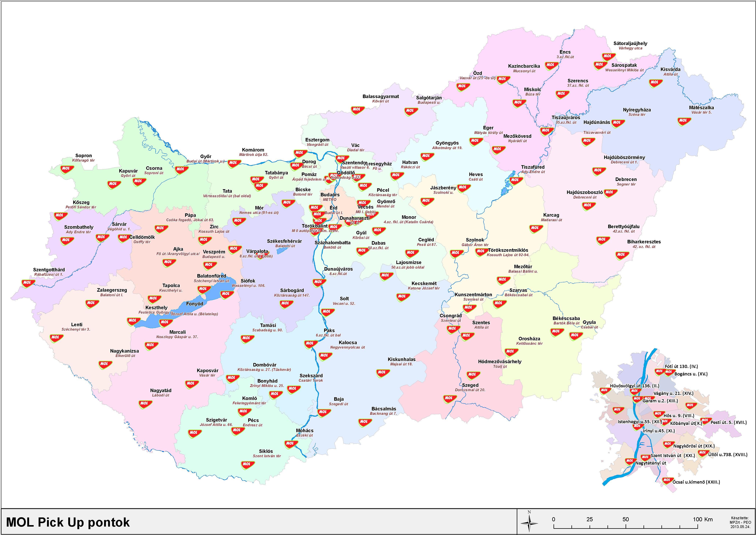Click the "Veszprém" city label
Image resolution: width=756 pixels, height=535 pixels.
click(x=214, y=252)
